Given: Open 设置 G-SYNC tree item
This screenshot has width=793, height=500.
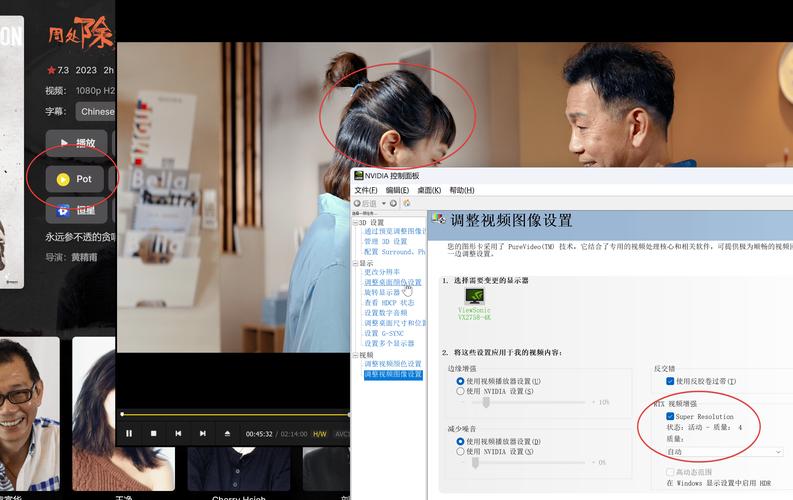Looking at the screenshot, I should (384, 333).
